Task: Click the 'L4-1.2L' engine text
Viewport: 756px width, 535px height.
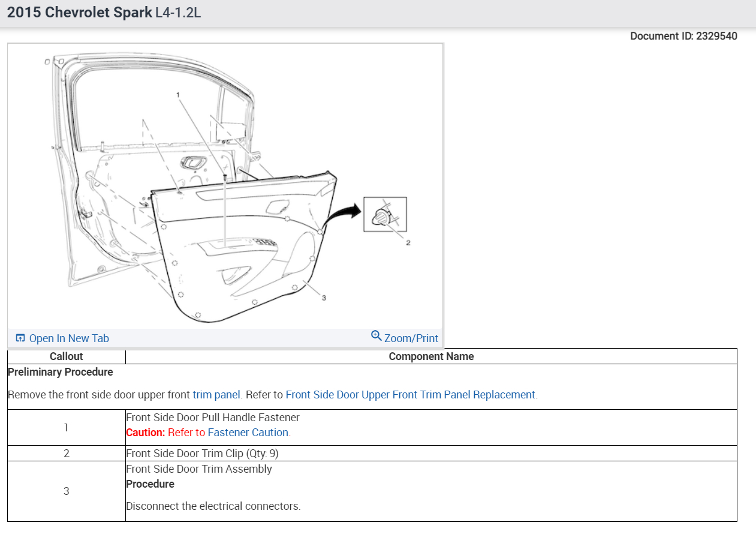Action: [177, 13]
